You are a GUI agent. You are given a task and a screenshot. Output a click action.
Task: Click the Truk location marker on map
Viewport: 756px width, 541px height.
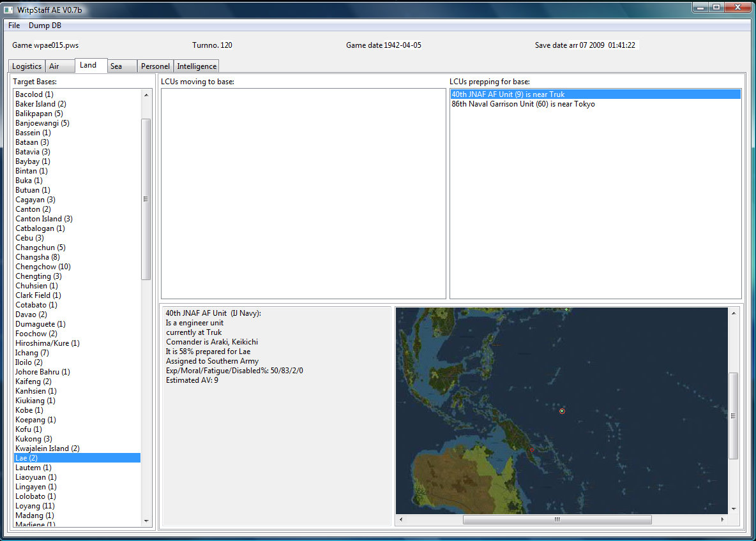point(562,411)
